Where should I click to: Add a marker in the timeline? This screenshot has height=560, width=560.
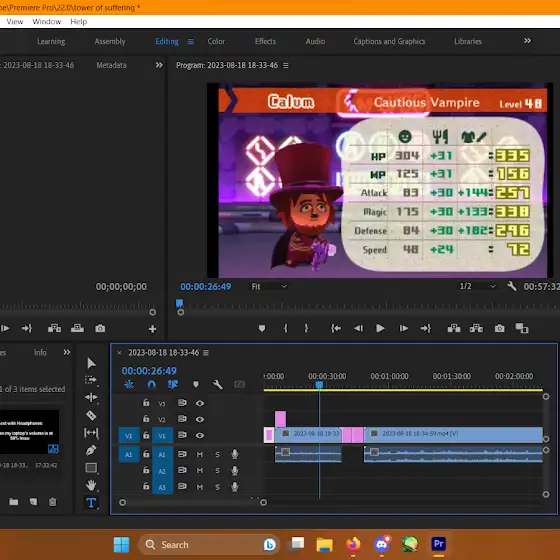[x=196, y=384]
